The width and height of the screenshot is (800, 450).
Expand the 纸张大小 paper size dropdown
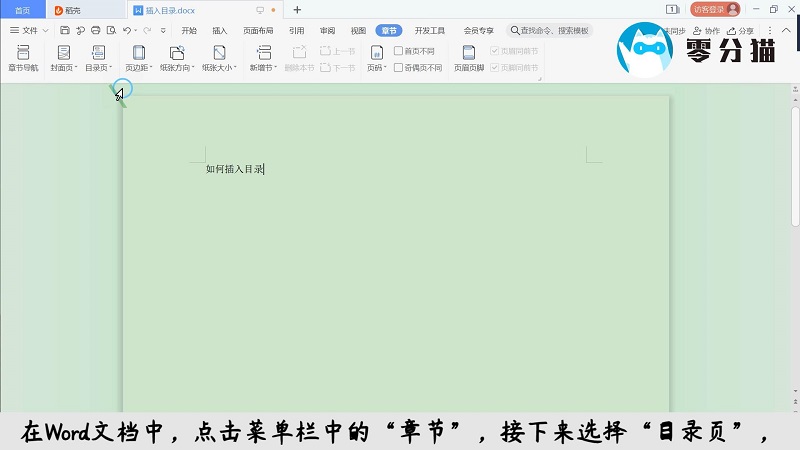click(x=219, y=68)
